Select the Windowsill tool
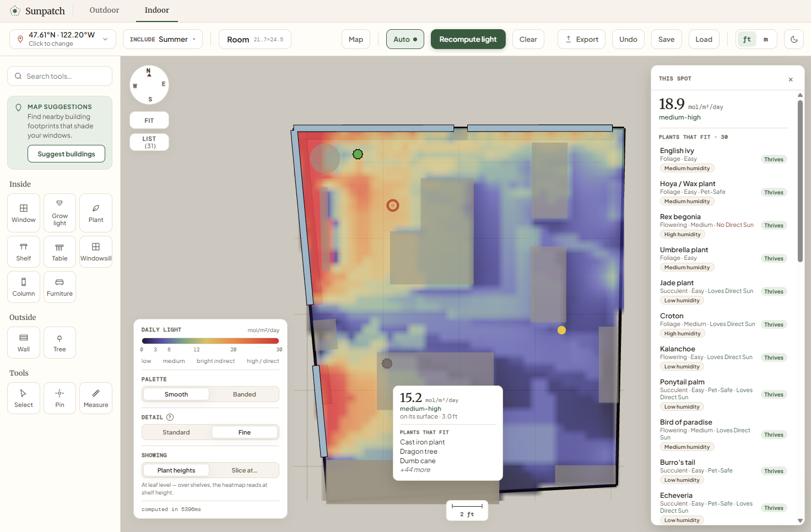This screenshot has height=532, width=811. pos(96,252)
